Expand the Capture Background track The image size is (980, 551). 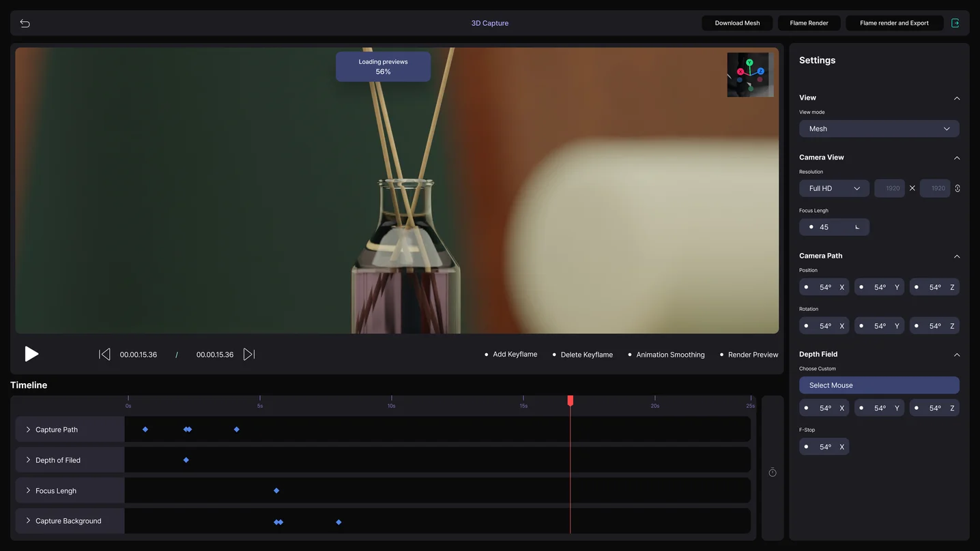click(27, 520)
